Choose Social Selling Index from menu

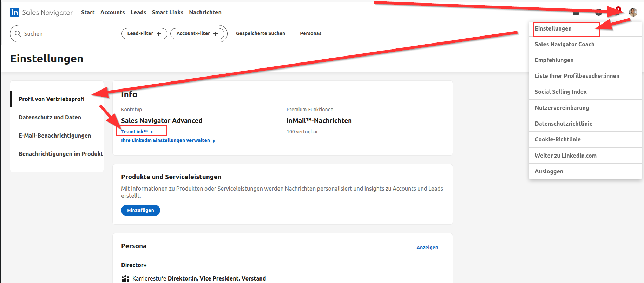[560, 92]
